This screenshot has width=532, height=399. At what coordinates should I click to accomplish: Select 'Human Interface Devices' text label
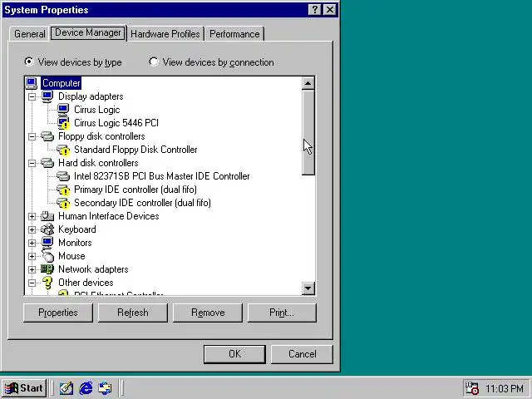click(109, 216)
